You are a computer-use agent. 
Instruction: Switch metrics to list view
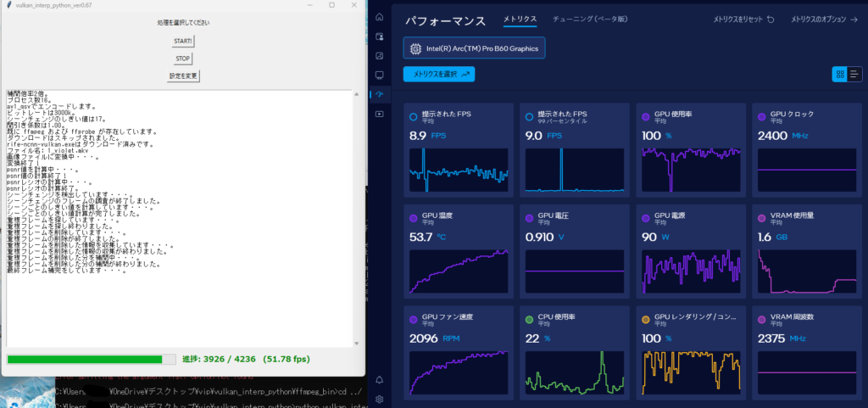tap(854, 75)
